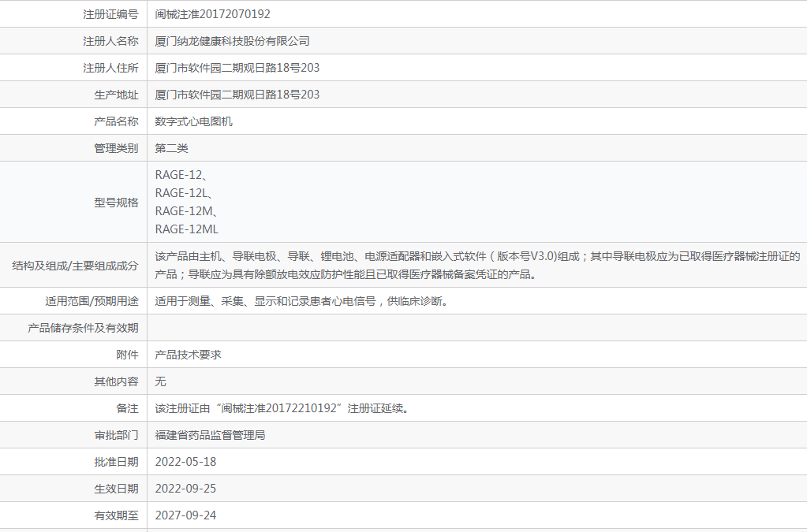Click the value 无 in 其他内容 row

pos(161,381)
